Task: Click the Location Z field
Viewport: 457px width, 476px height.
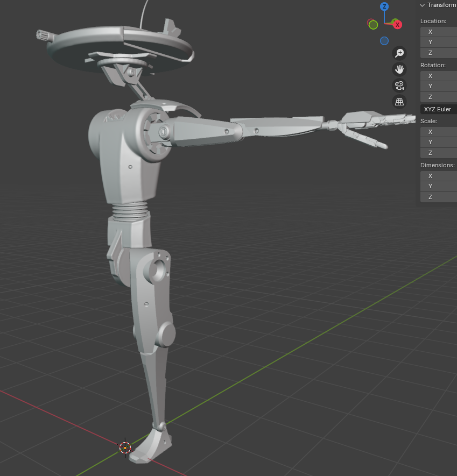Action: coord(438,53)
